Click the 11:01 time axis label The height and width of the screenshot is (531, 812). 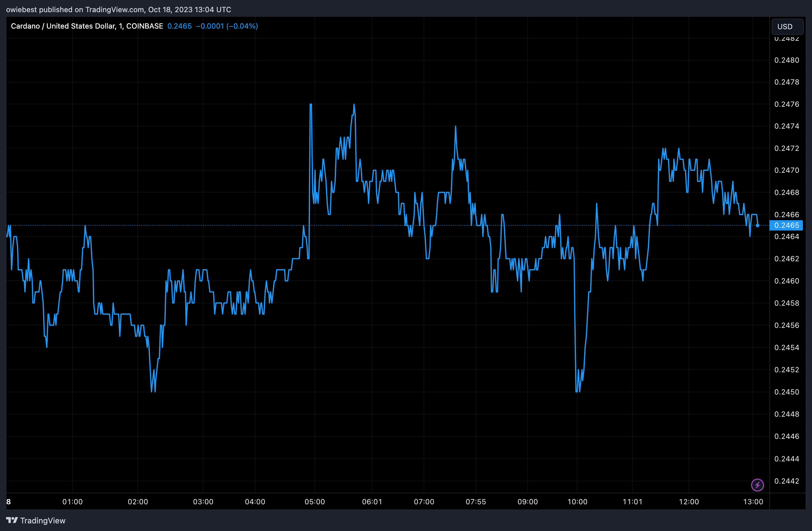coord(632,501)
